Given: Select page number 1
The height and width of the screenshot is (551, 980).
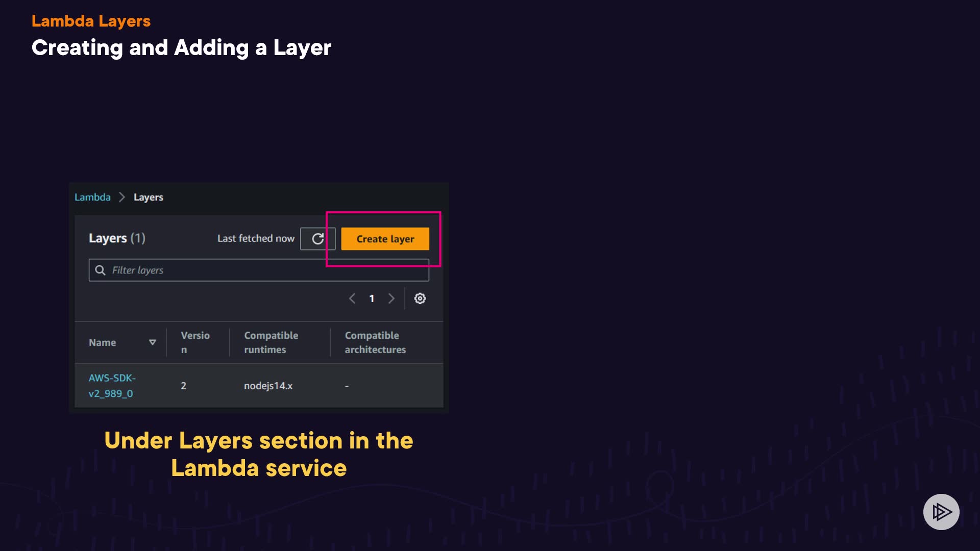Looking at the screenshot, I should click(372, 298).
